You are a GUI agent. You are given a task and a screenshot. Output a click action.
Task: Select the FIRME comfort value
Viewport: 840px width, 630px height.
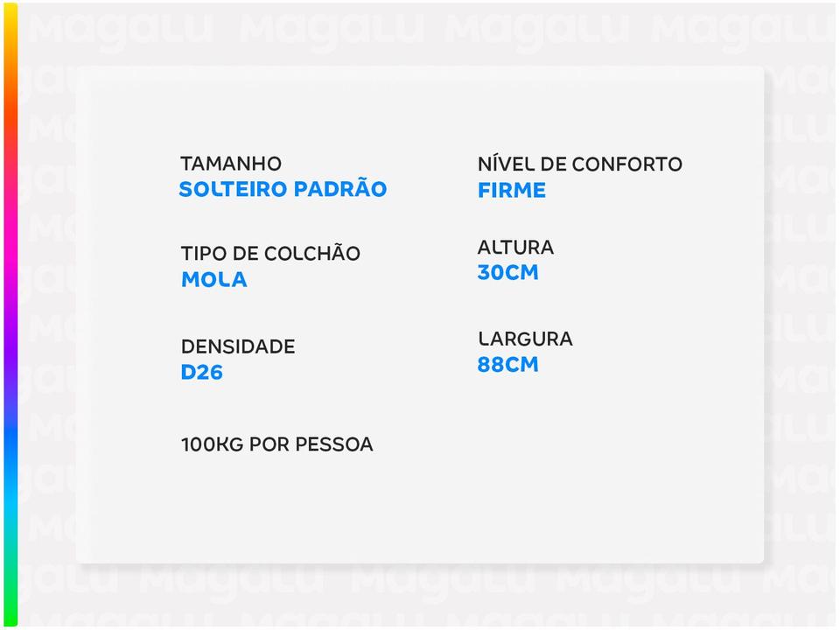[x=512, y=190]
